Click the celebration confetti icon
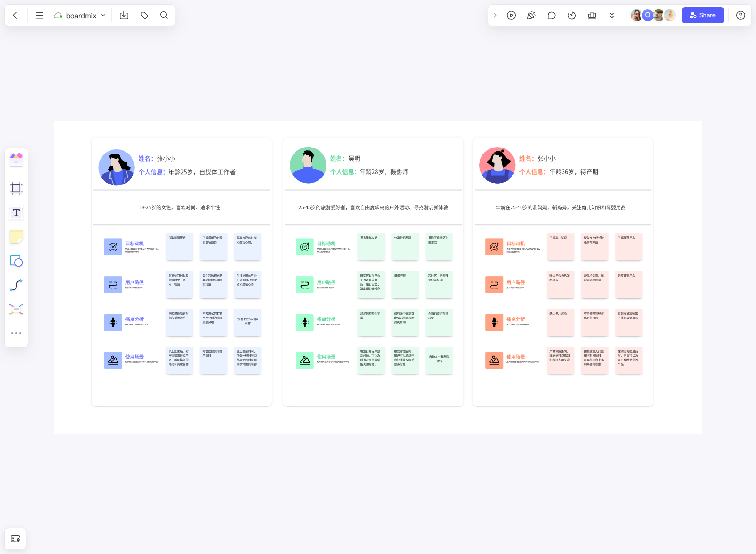The width and height of the screenshot is (756, 554). point(531,15)
